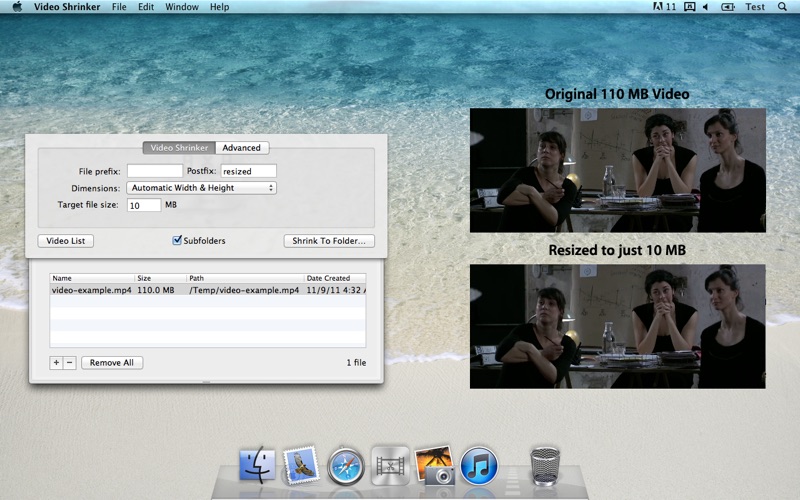This screenshot has height=500, width=800.
Task: Toggle the Video List button
Action: pos(66,241)
